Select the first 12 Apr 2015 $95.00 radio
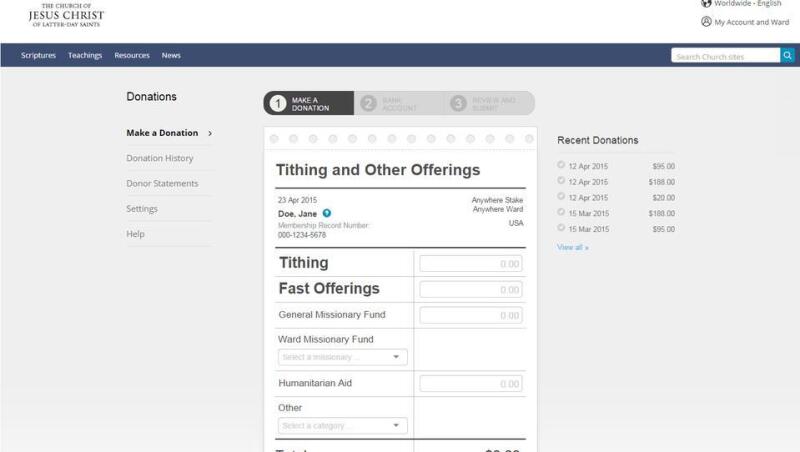 (x=561, y=165)
